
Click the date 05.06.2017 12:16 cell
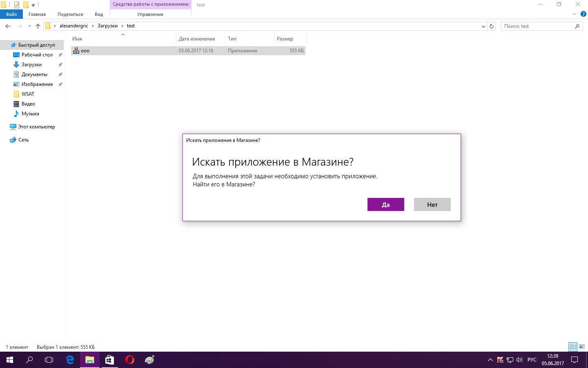[196, 51]
